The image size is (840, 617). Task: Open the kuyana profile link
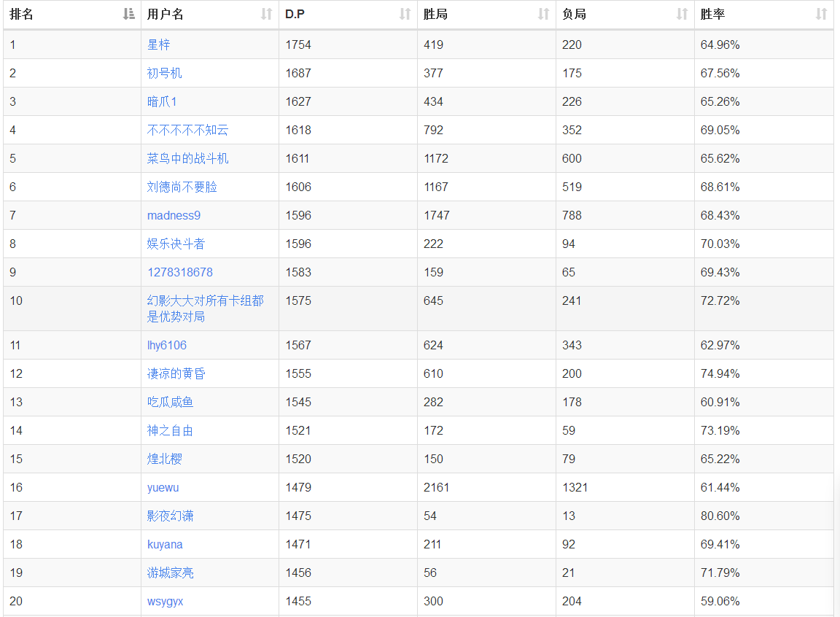(165, 544)
